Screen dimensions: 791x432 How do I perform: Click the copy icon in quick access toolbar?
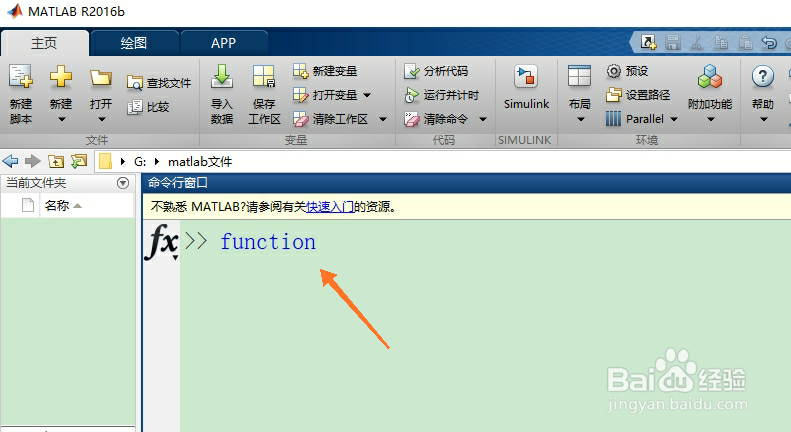721,42
